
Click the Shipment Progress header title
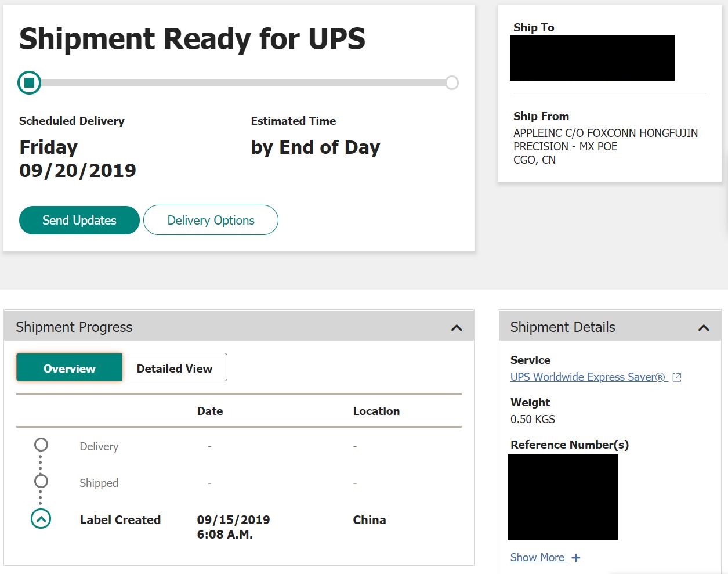coord(74,327)
